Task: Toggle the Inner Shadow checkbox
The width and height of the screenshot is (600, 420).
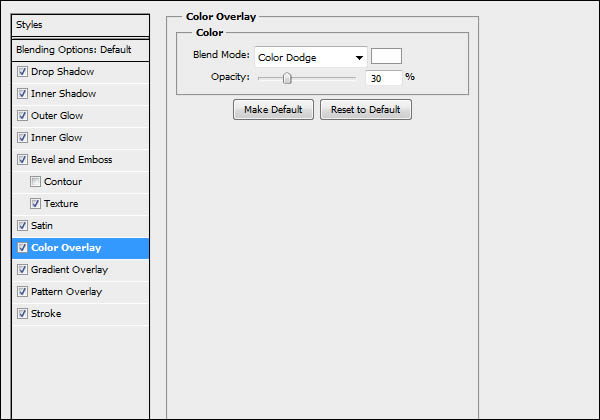Action: pyautogui.click(x=22, y=94)
